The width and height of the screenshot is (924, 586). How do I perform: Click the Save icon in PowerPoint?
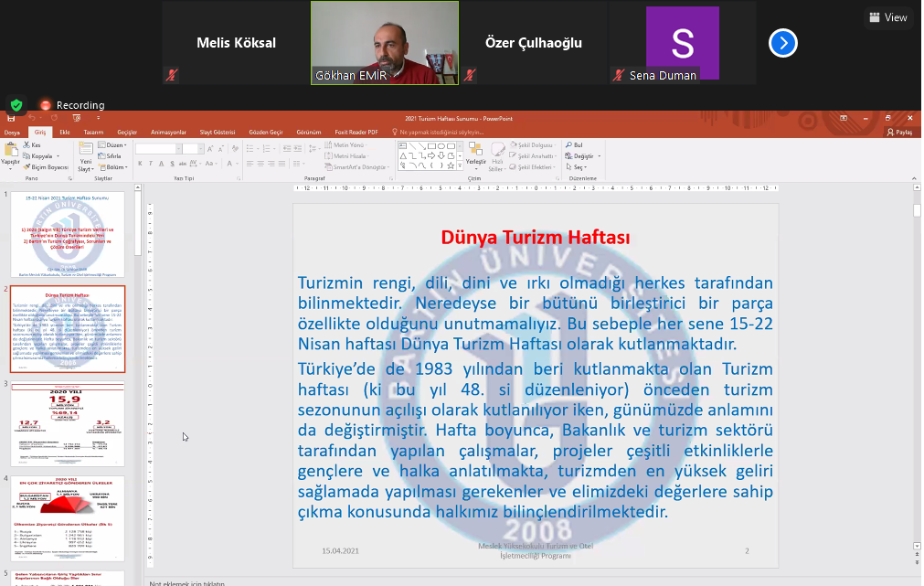point(11,119)
